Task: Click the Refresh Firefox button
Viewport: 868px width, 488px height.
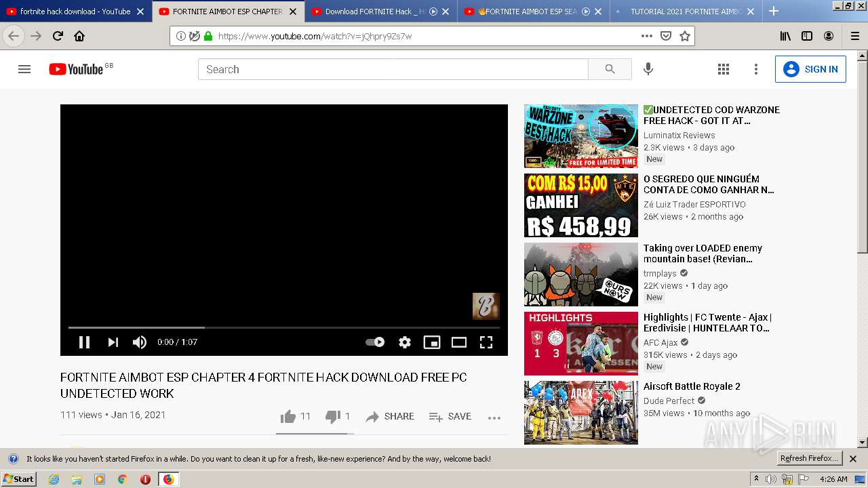Action: coord(810,459)
